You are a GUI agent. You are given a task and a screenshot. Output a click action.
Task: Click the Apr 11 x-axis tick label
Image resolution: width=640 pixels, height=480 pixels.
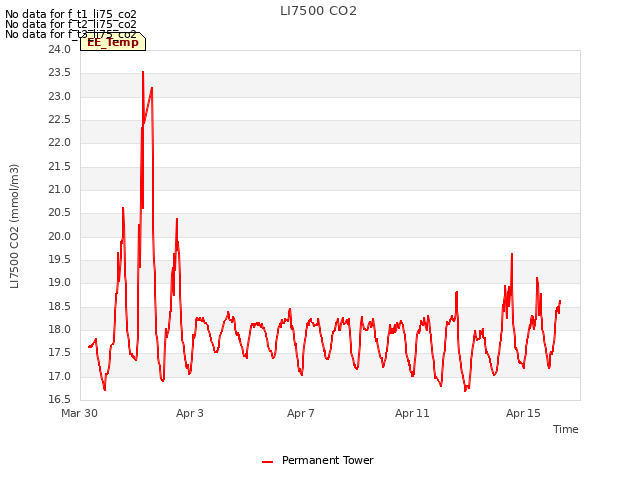pyautogui.click(x=412, y=413)
